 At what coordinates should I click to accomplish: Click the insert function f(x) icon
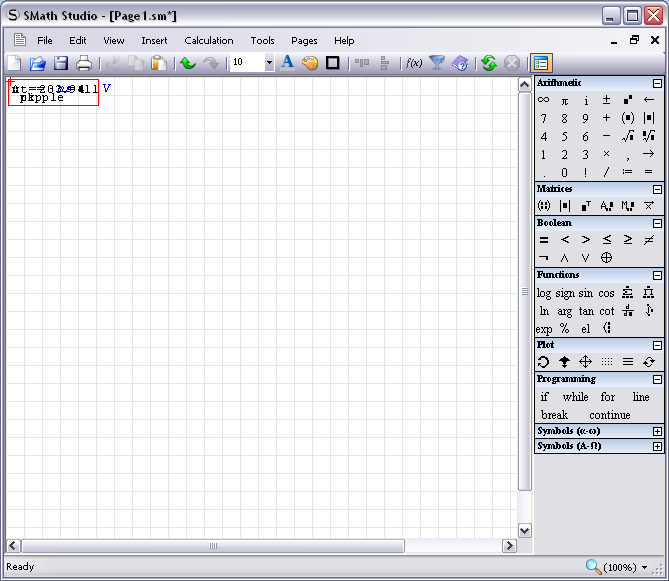pos(413,63)
